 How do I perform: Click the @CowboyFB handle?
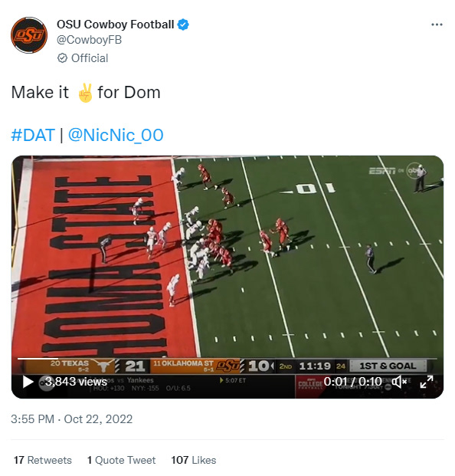[x=89, y=40]
